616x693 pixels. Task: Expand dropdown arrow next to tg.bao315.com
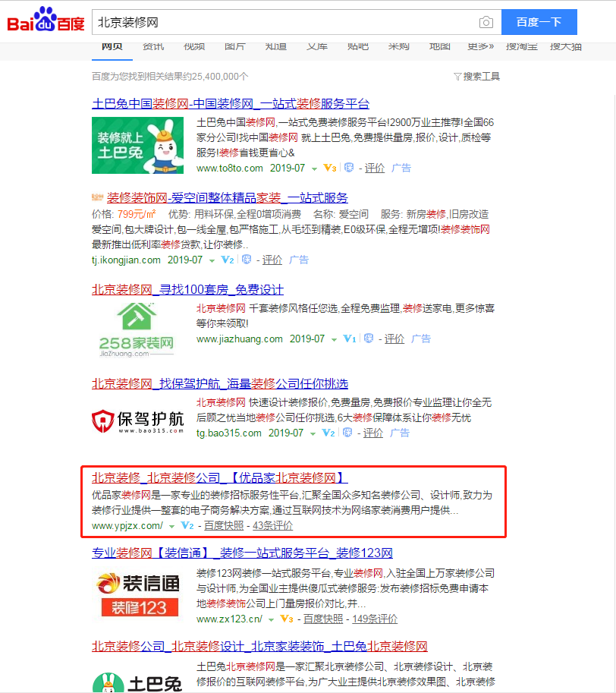click(313, 434)
